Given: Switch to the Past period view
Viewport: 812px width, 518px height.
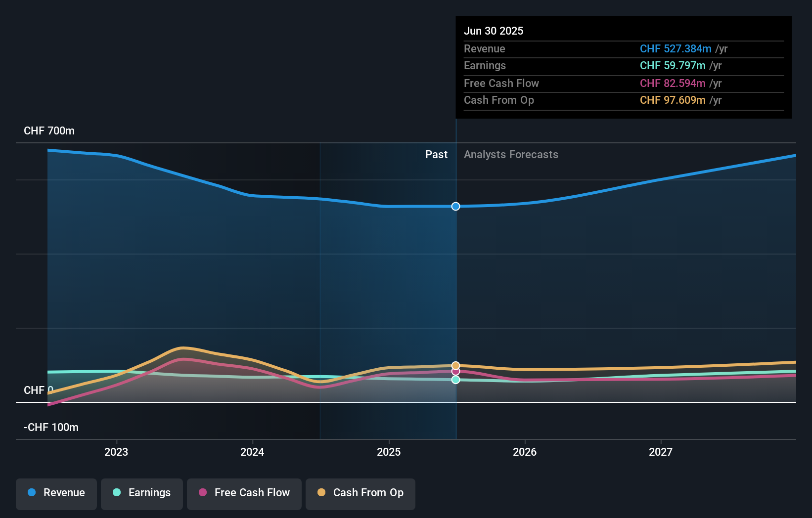Looking at the screenshot, I should click(436, 154).
